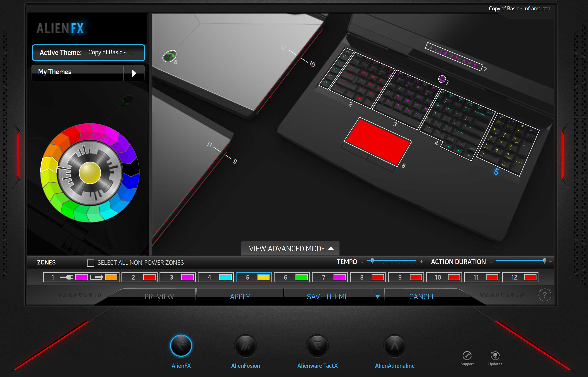Click the question mark help icon
The width and height of the screenshot is (588, 377).
[545, 295]
